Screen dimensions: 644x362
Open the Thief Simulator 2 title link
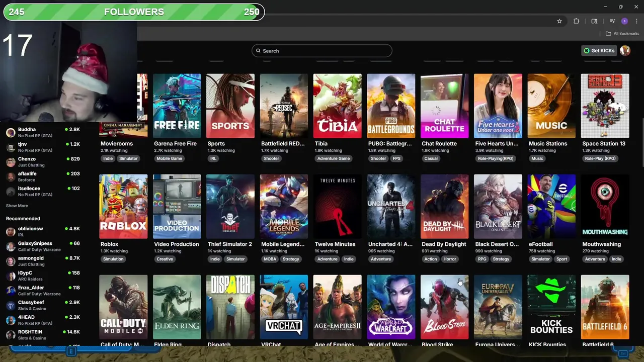(x=230, y=244)
